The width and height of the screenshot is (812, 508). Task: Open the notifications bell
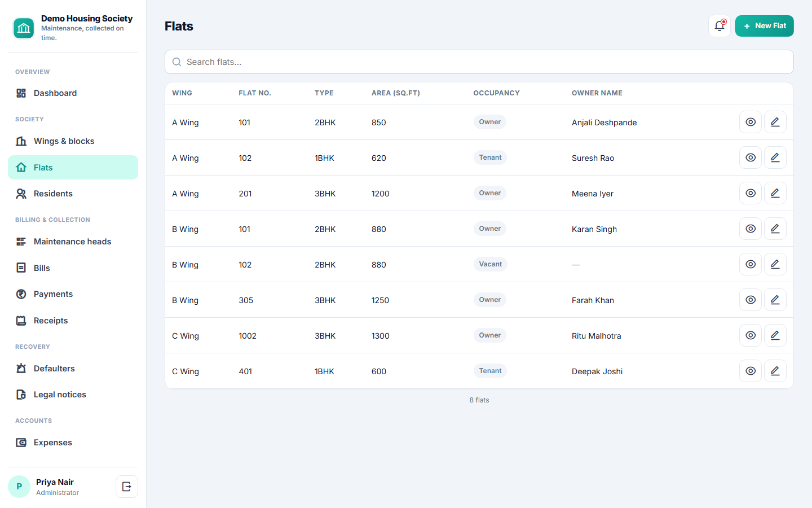pyautogui.click(x=720, y=26)
